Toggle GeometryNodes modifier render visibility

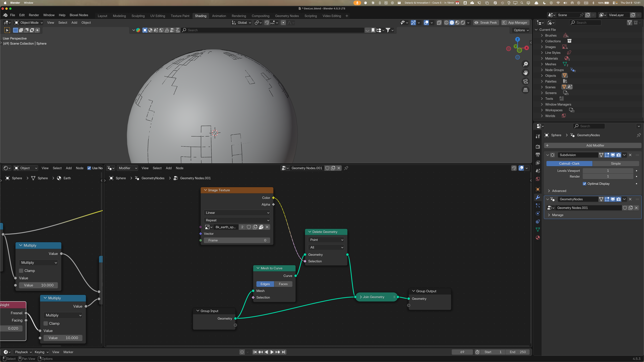619,199
